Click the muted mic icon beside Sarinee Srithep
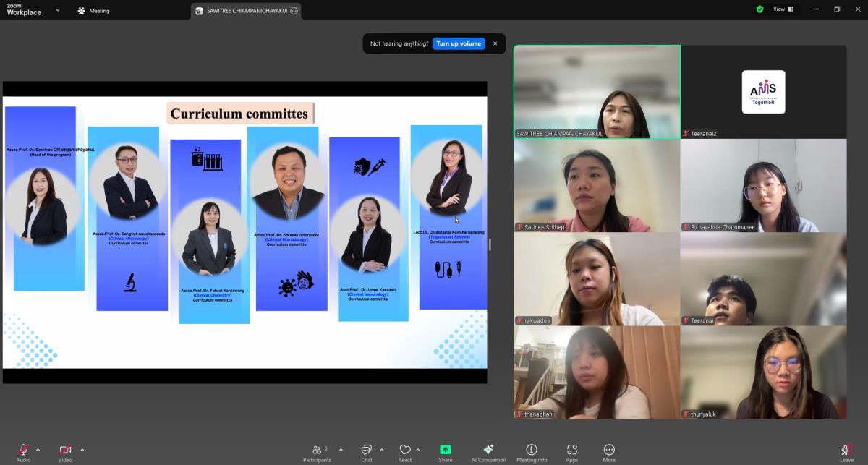Screen dimensions: 868x465 (x=519, y=227)
